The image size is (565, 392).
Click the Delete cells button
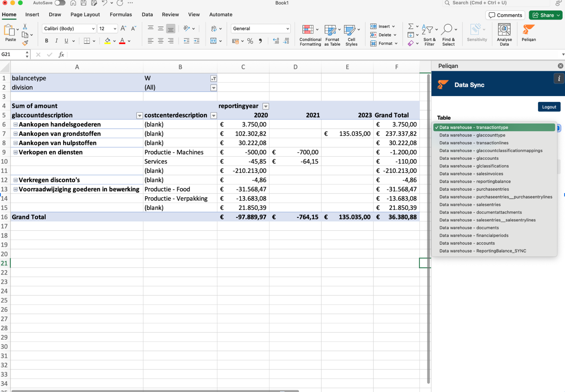(383, 35)
